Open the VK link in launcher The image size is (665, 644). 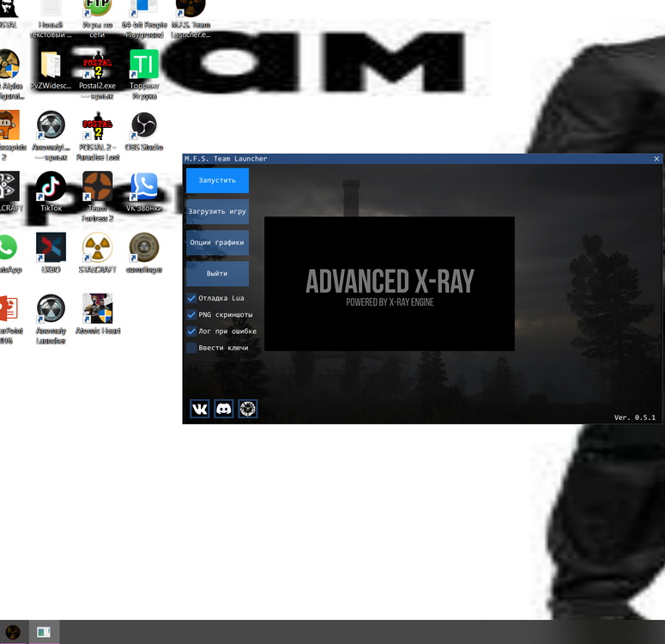coord(200,409)
